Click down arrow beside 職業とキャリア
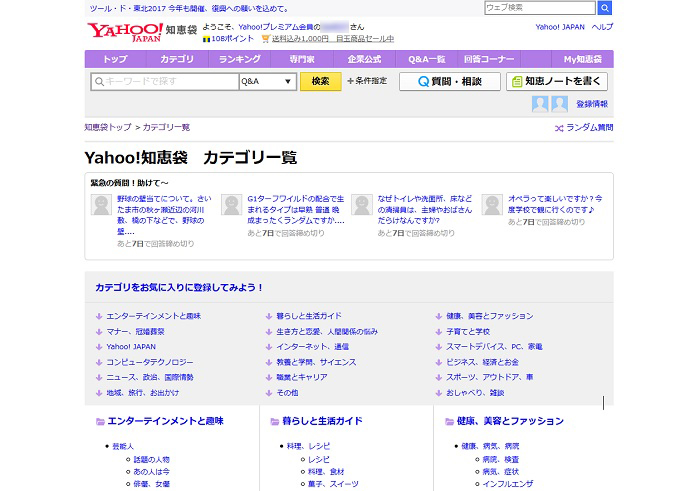This screenshot has height=491, width=700. [x=269, y=378]
